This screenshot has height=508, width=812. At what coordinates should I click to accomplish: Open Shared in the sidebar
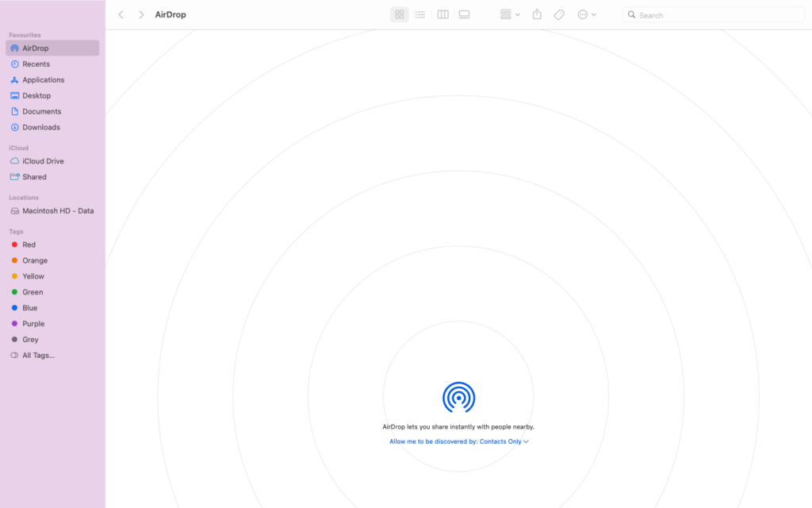pos(52,177)
